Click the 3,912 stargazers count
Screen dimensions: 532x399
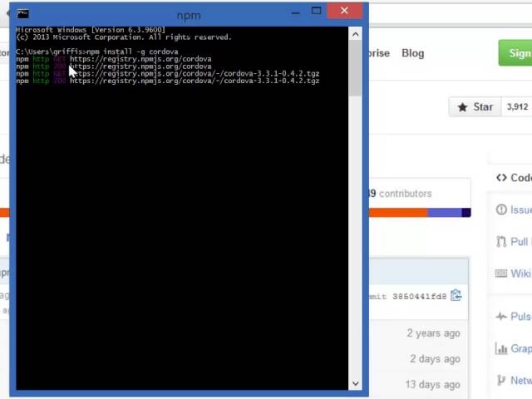coord(517,107)
